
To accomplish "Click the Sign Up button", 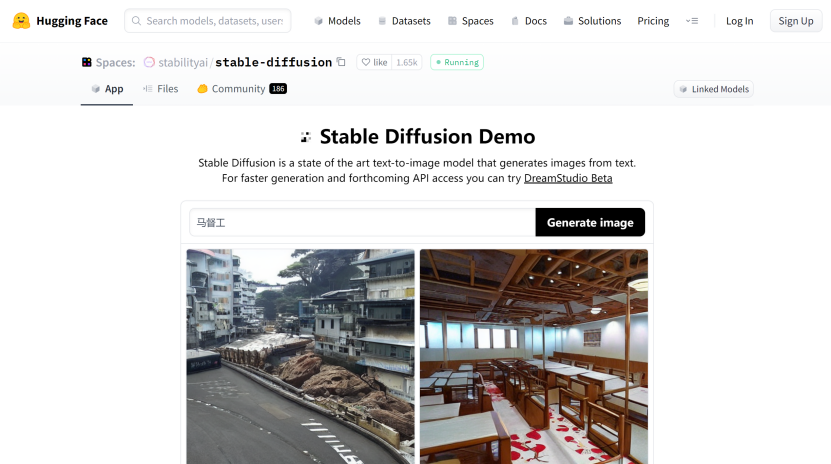I will pos(795,21).
